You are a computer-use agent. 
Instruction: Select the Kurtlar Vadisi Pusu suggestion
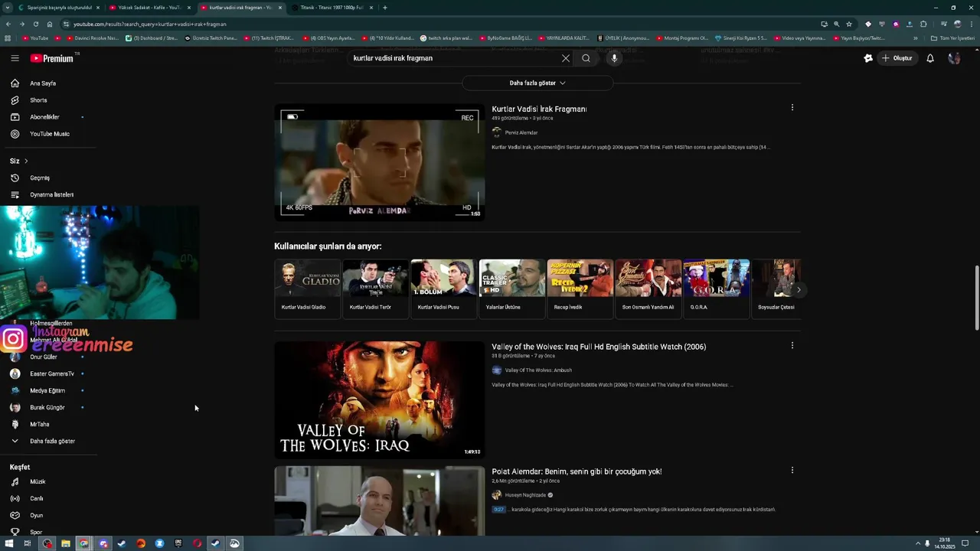[x=443, y=288]
